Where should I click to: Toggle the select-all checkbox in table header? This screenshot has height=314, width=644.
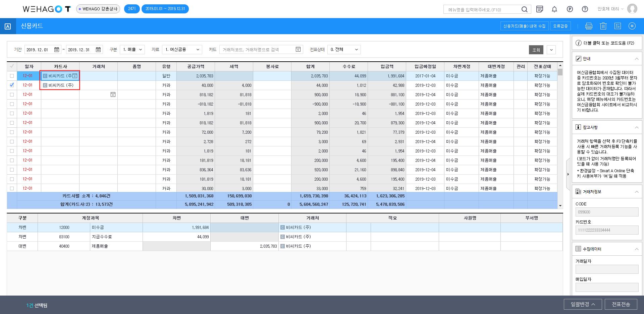point(12,66)
